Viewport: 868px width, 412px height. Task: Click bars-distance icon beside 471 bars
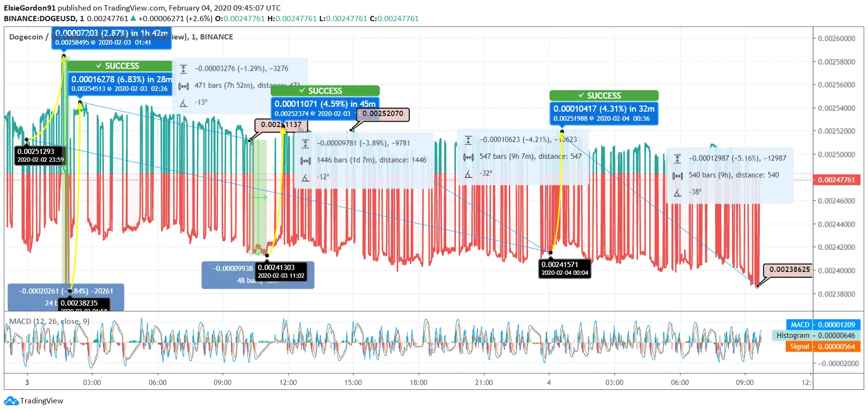coord(184,86)
